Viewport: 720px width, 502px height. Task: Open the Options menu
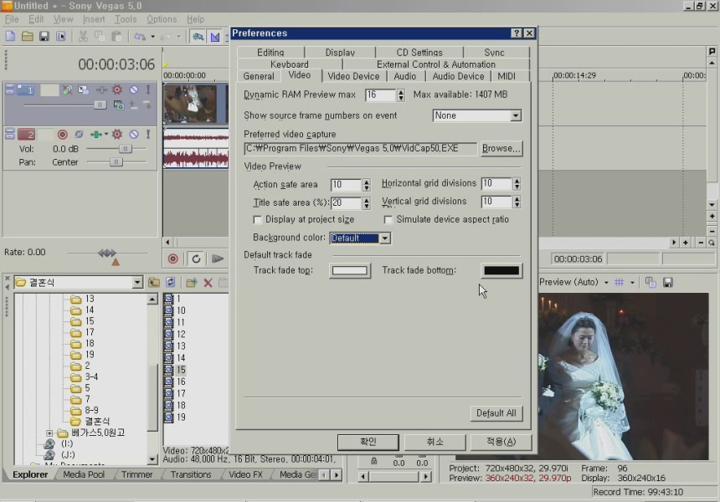(162, 19)
